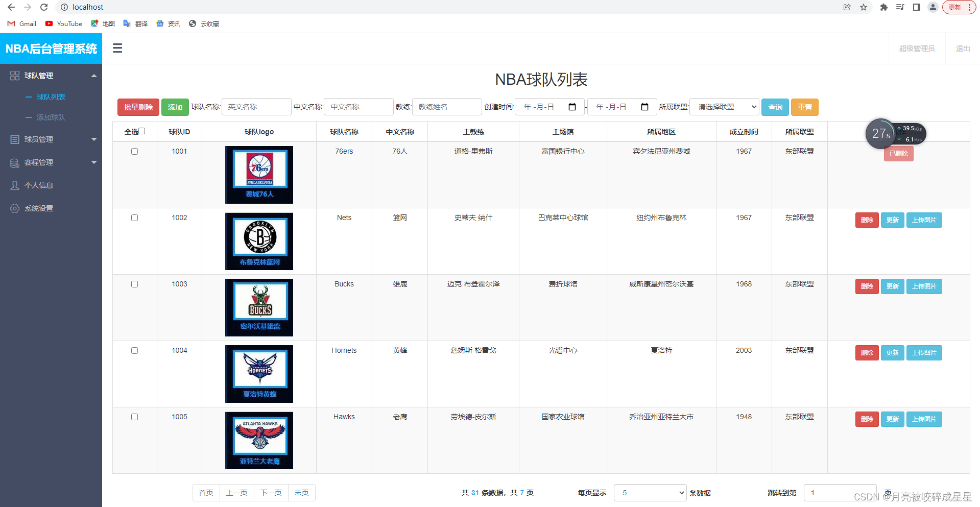Open the 资讯 news bookmark
980x507 pixels.
click(x=168, y=23)
